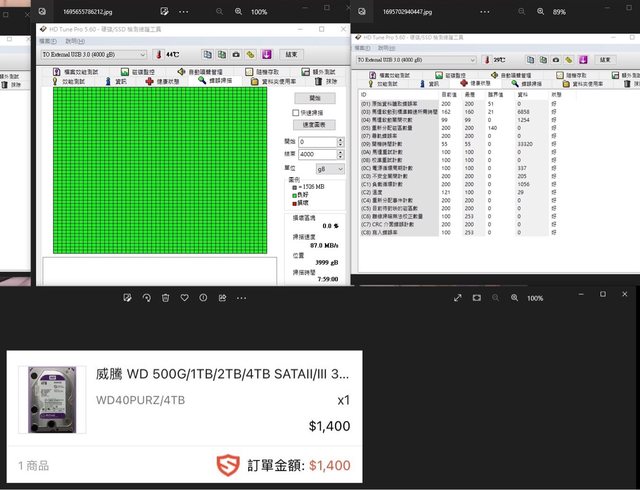The height and width of the screenshot is (490, 640).
Task: Click the edit image icon in bottom viewer
Action: tap(127, 298)
